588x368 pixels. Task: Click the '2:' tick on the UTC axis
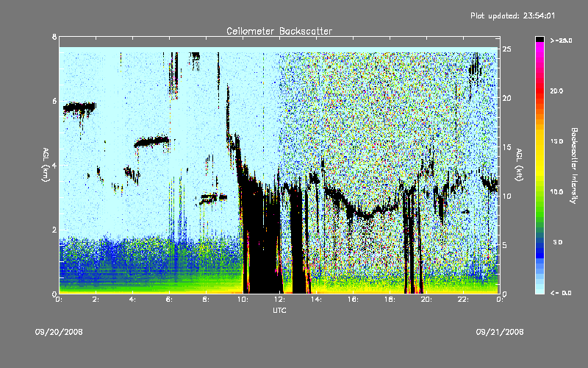pyautogui.click(x=96, y=300)
